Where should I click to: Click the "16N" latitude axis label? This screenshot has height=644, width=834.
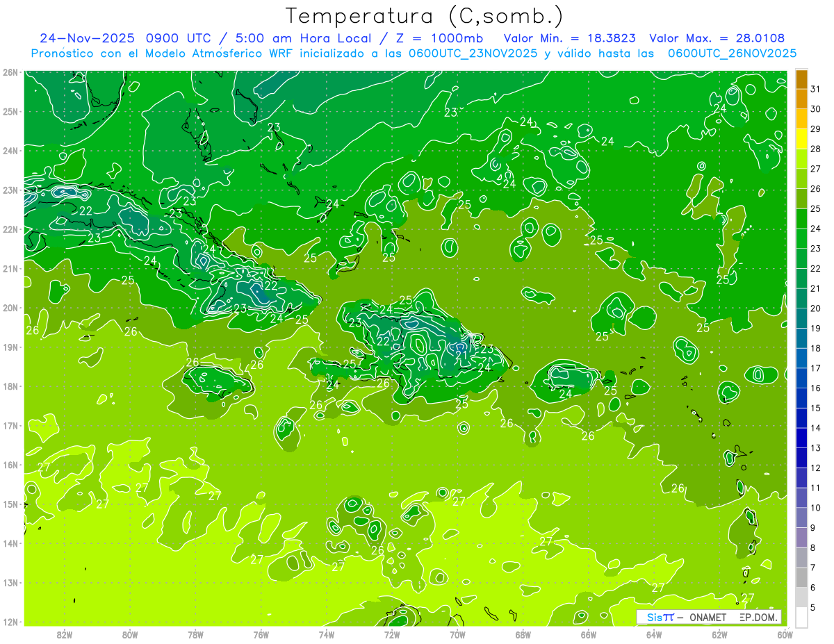coord(10,465)
